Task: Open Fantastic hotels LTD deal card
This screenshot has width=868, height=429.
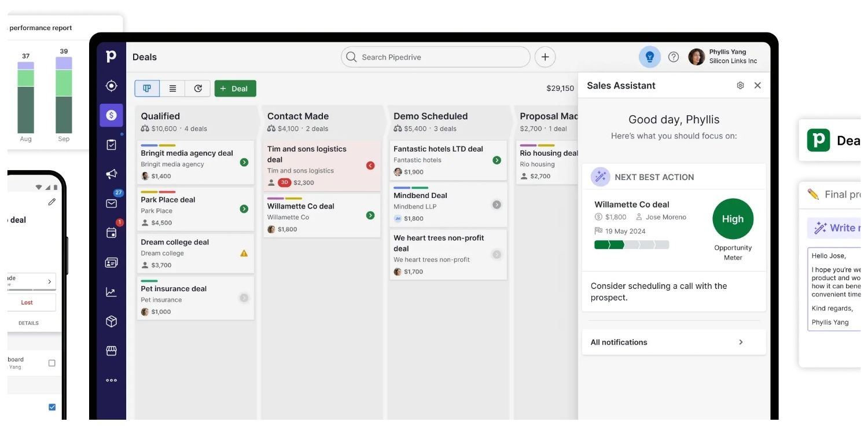Action: pyautogui.click(x=448, y=160)
